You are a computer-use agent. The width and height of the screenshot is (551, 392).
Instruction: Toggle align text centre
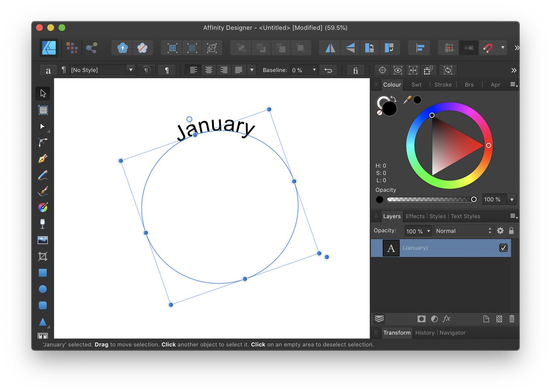pyautogui.click(x=209, y=70)
